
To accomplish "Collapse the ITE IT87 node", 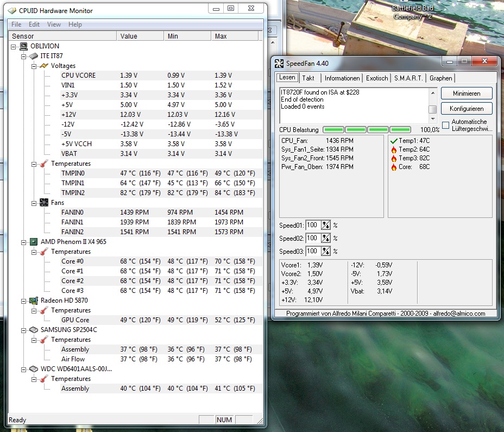I will point(23,57).
